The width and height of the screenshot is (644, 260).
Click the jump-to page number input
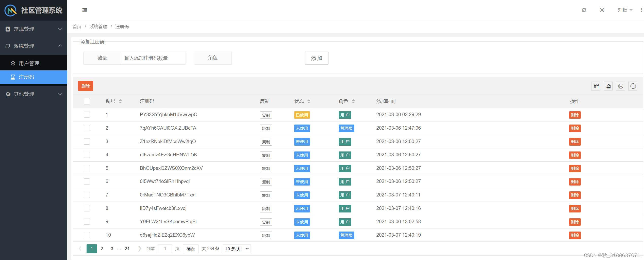pyautogui.click(x=165, y=249)
